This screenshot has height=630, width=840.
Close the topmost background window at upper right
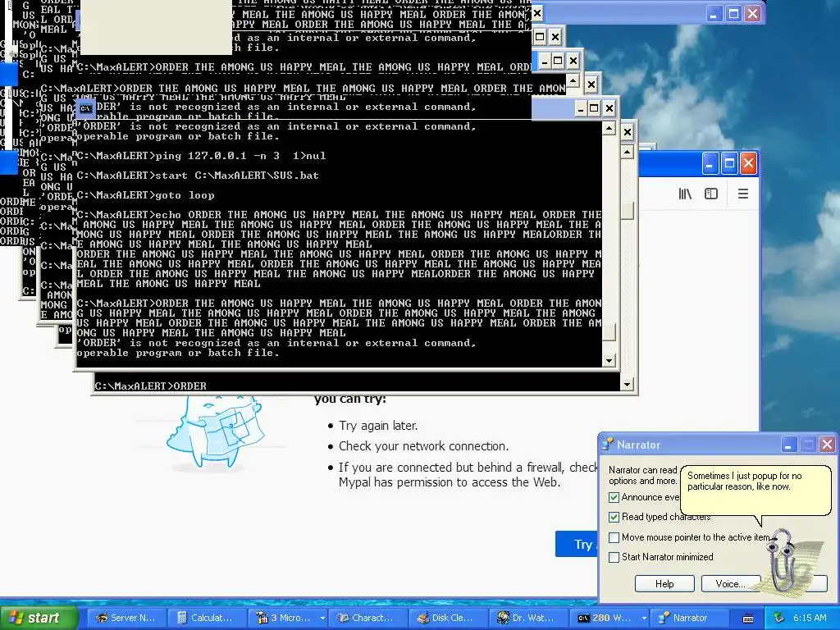(x=753, y=13)
